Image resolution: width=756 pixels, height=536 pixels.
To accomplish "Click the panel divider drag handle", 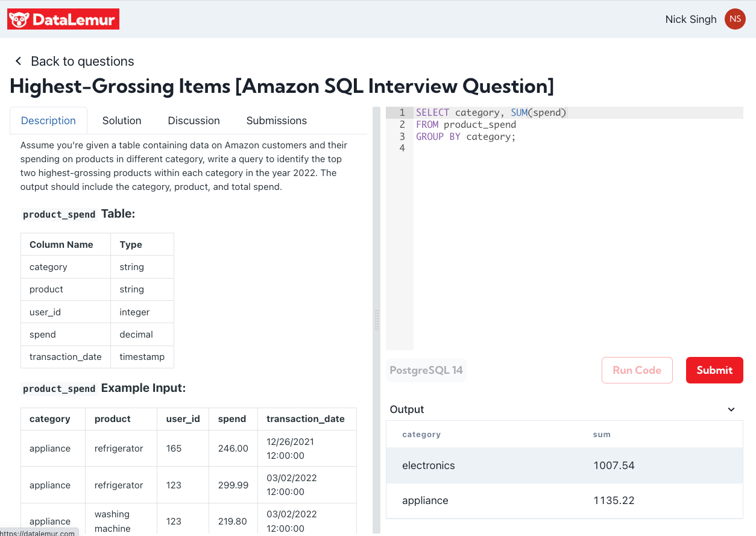I will coord(377,320).
